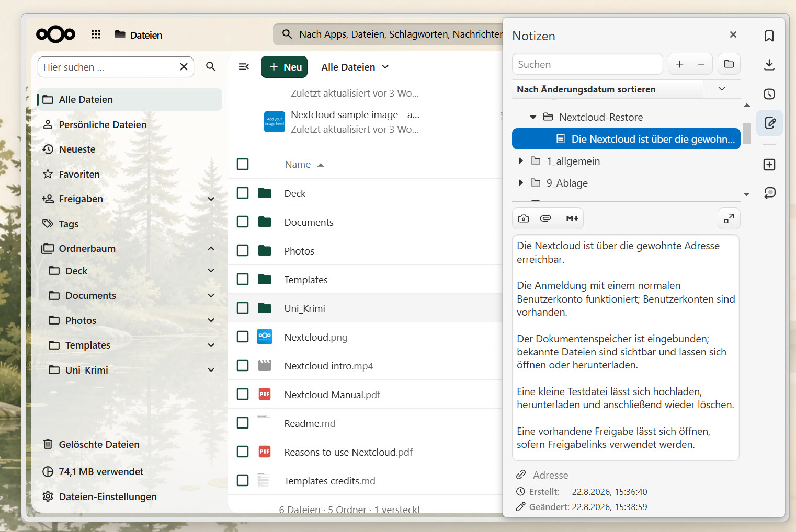Open Alle Dateien in the sidebar
Viewport: 796px width, 532px height.
pyautogui.click(x=130, y=99)
